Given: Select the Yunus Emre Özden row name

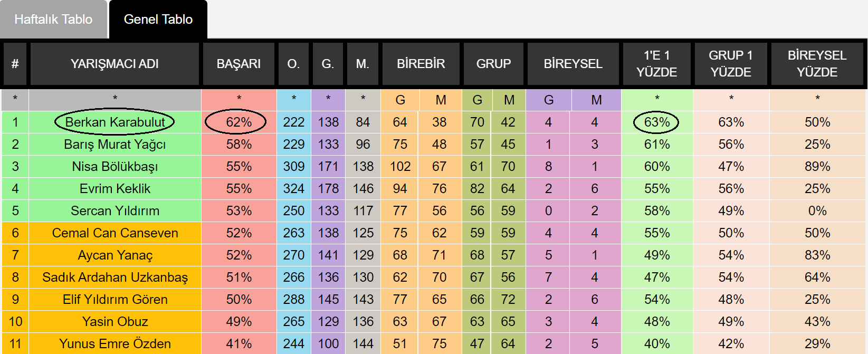Looking at the screenshot, I should 115,344.
